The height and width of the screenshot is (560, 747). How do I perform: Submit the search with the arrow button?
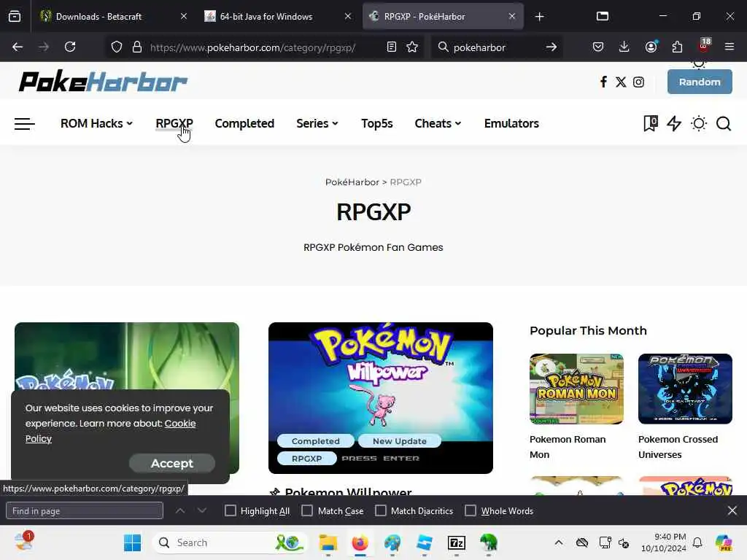(x=551, y=47)
